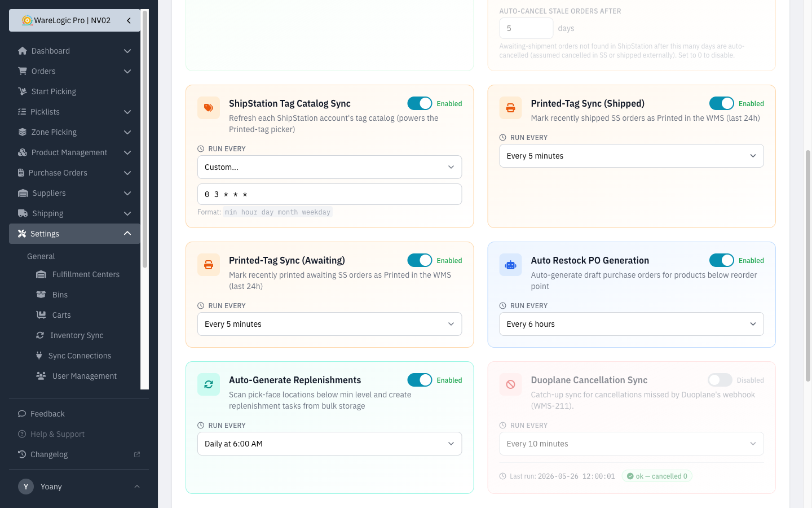Click the Printed-Tag Sync (Shipped) printer icon
Screen dimensions: 812x508
coord(510,108)
